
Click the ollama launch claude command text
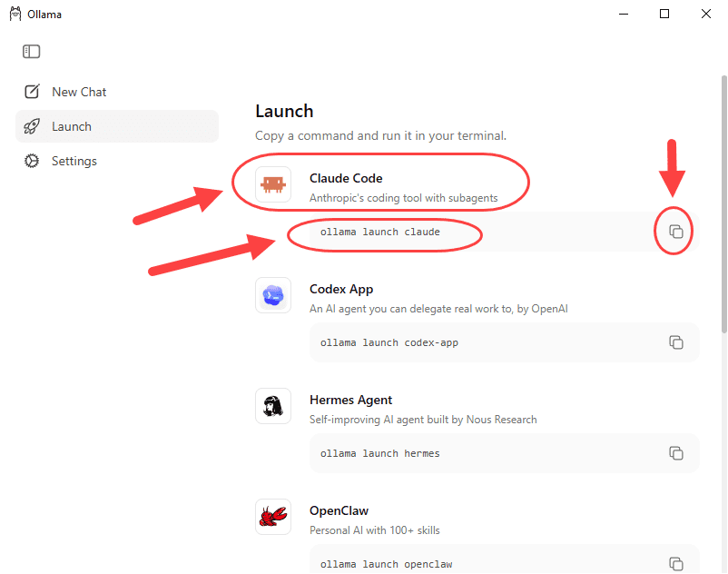(379, 232)
